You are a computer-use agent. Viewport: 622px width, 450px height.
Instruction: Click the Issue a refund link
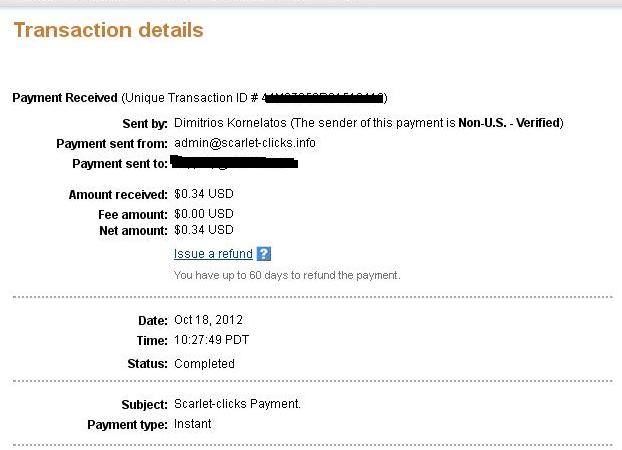[x=213, y=254]
